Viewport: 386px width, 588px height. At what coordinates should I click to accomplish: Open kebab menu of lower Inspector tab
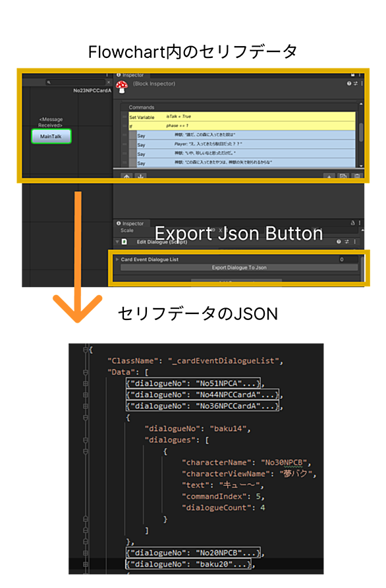[360, 223]
